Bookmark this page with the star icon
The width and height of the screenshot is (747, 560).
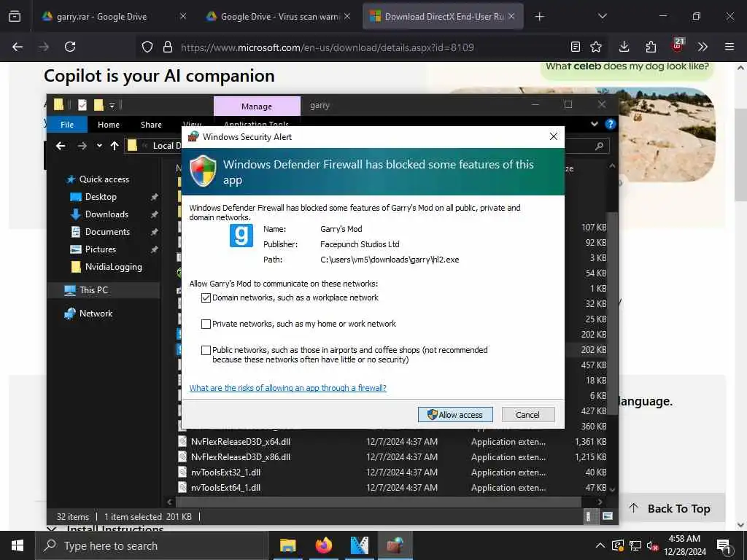[x=596, y=47]
